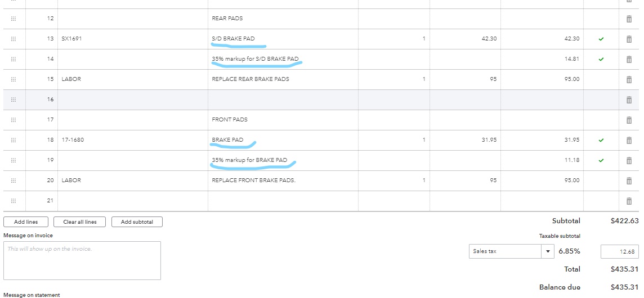644x298 pixels.
Task: Click the Add subtotal button
Action: (137, 222)
